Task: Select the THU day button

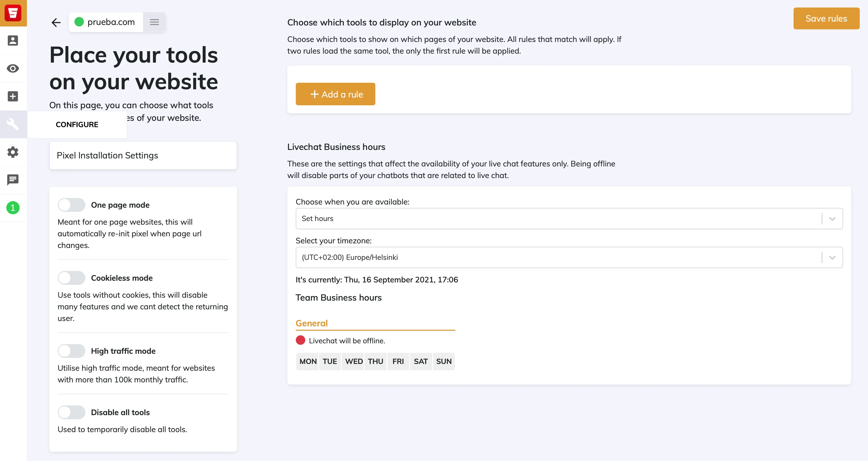Action: pos(375,362)
